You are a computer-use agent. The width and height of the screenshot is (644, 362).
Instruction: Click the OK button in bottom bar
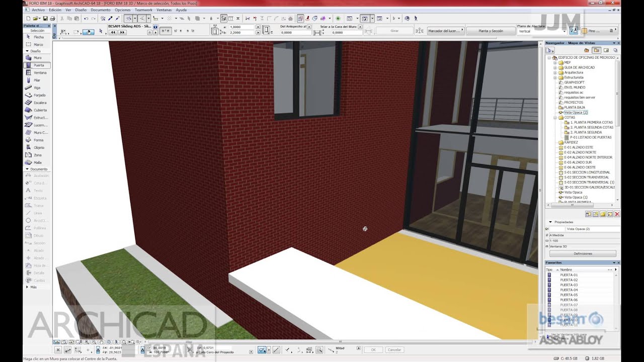(x=373, y=350)
